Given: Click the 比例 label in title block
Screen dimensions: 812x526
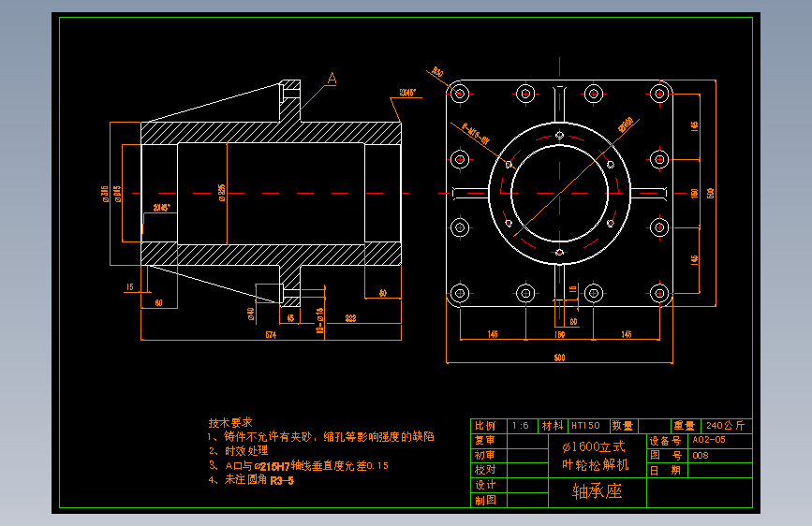Looking at the screenshot, I should [485, 426].
